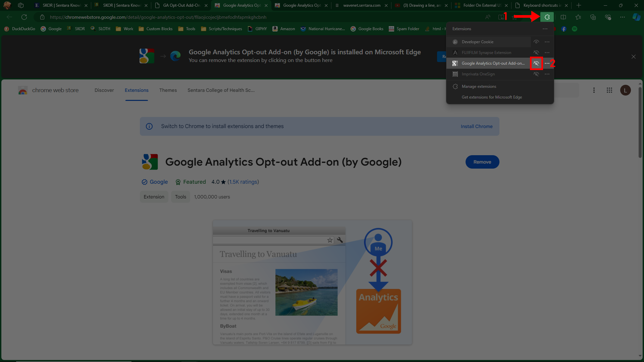Open the Split screen toolbar icon
Image resolution: width=644 pixels, height=362 pixels.
563,17
